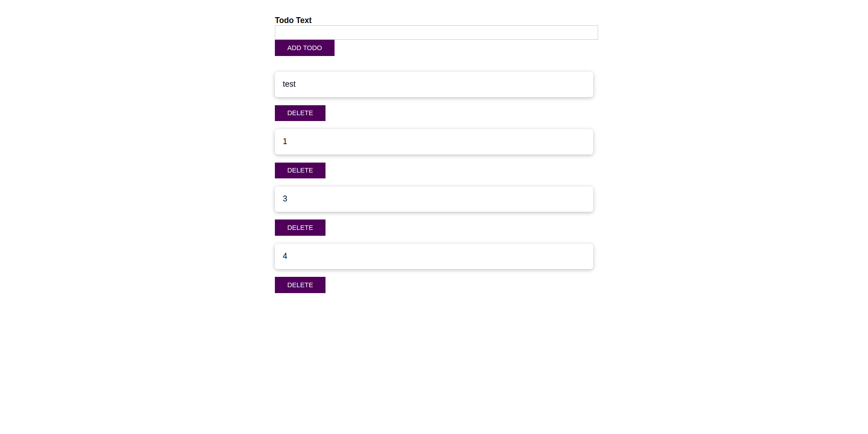Click the first DELETE button

point(300,113)
